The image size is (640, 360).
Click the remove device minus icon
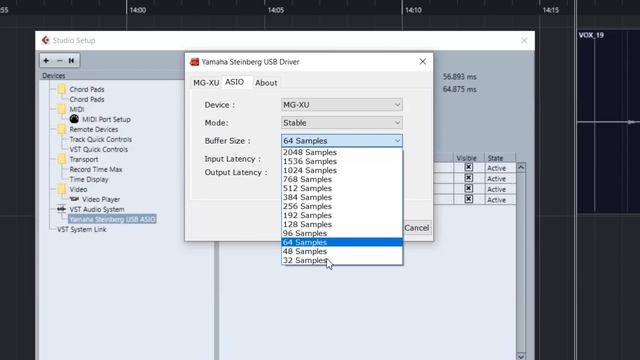pos(60,60)
